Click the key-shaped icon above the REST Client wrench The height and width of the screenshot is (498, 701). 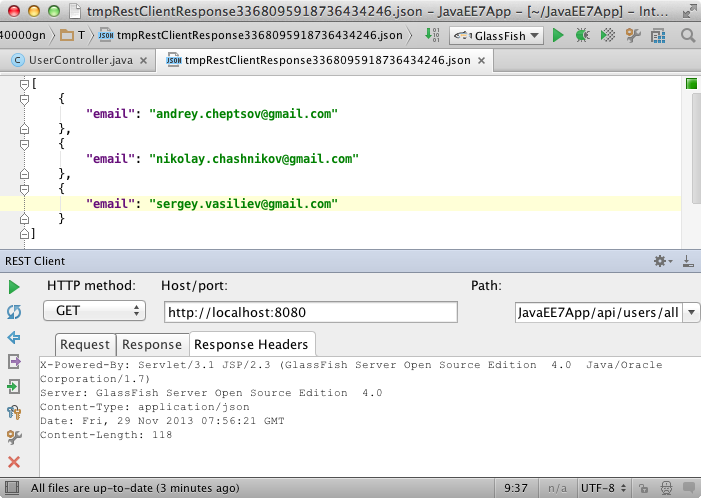14,412
